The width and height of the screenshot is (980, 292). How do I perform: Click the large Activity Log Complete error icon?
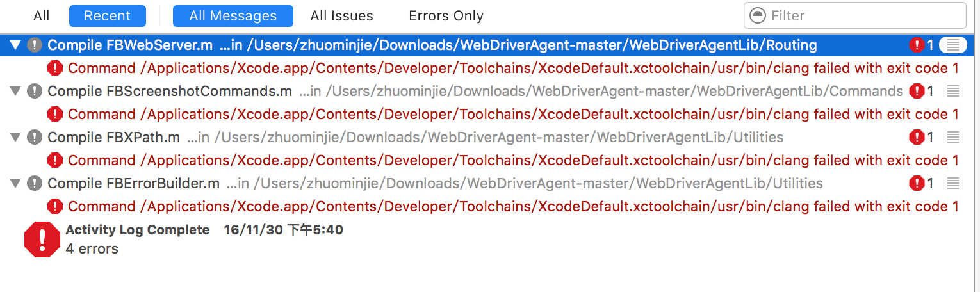42,239
